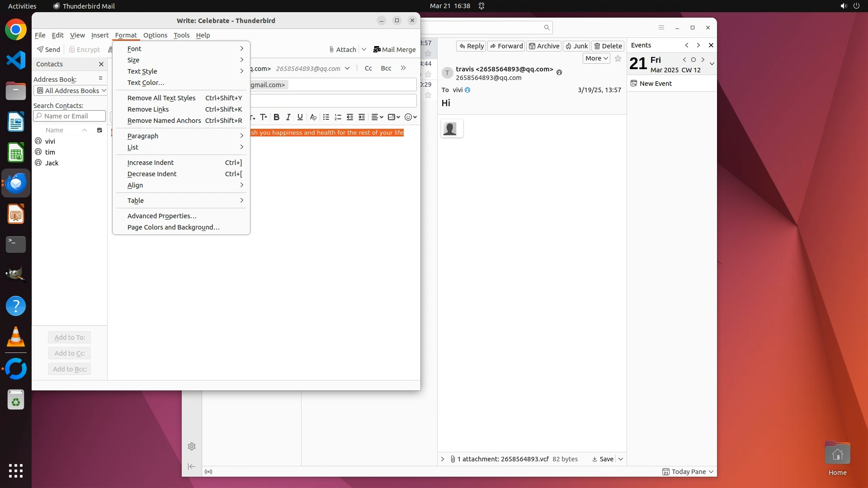Toggle underline text formatting

click(300, 117)
